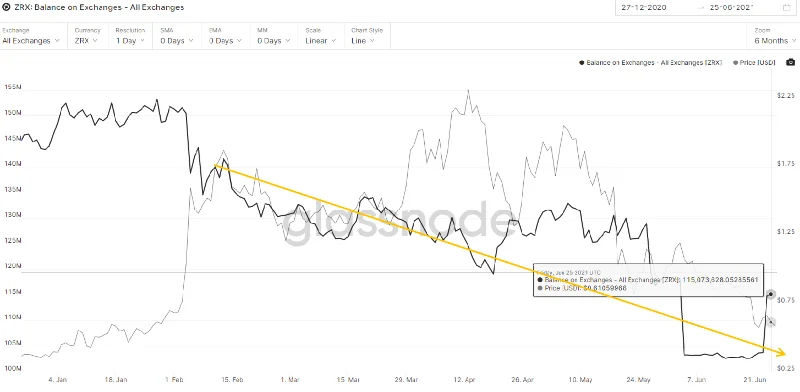Click the 120M left axis label
The image size is (800, 392).
click(12, 266)
